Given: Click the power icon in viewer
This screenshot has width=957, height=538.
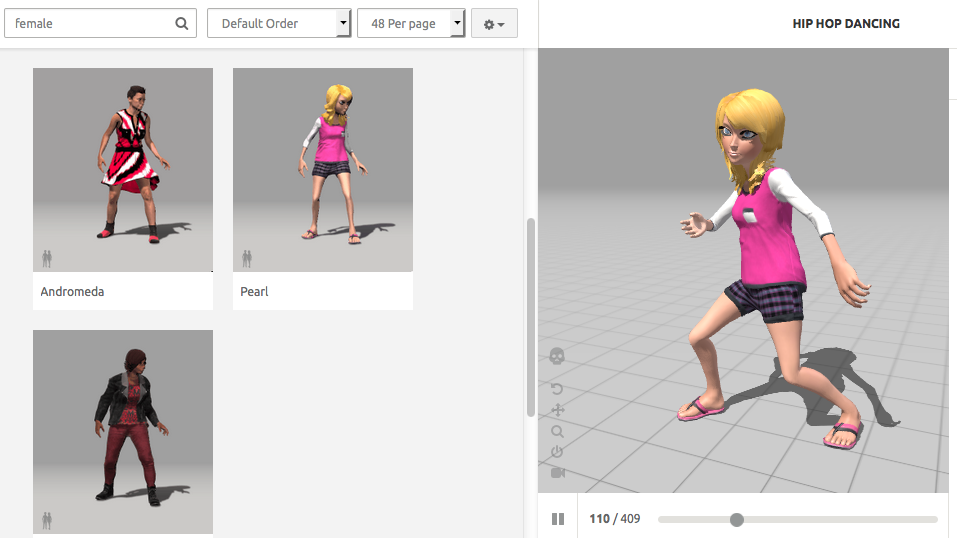Looking at the screenshot, I should [557, 452].
